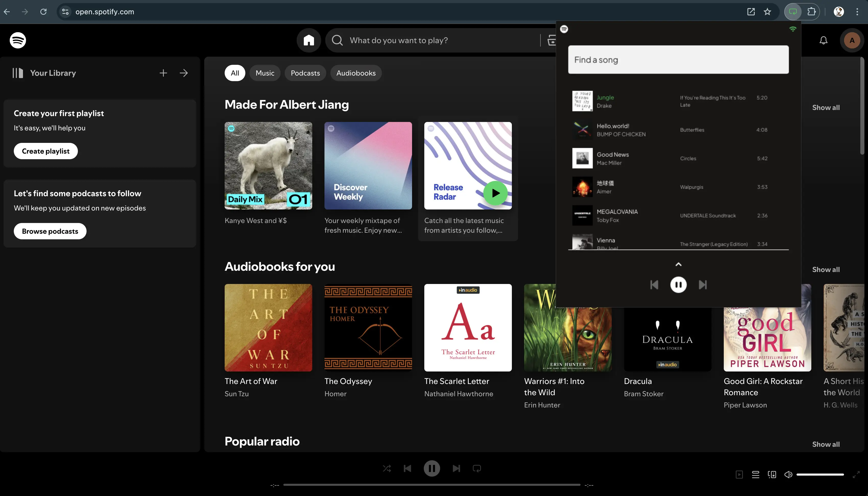Image resolution: width=868 pixels, height=496 pixels.
Task: Select the Podcasts filter tab
Action: (305, 73)
